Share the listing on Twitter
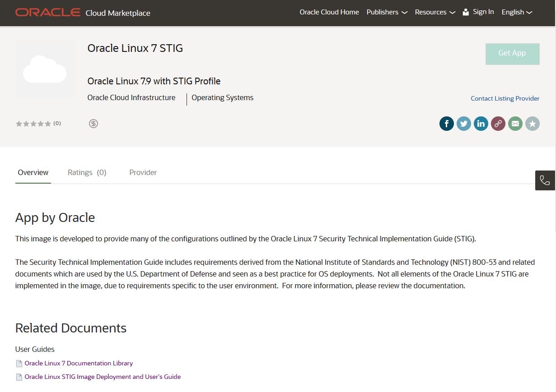 click(x=463, y=123)
